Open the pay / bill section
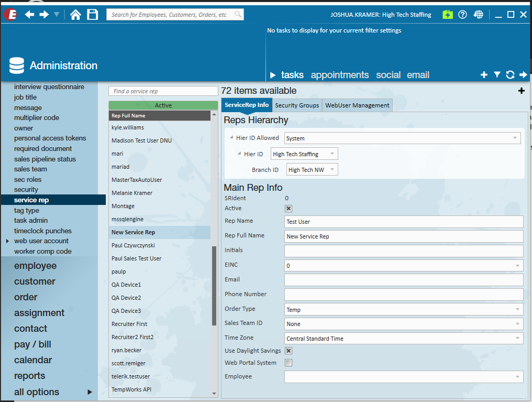This screenshot has width=532, height=402. click(32, 344)
